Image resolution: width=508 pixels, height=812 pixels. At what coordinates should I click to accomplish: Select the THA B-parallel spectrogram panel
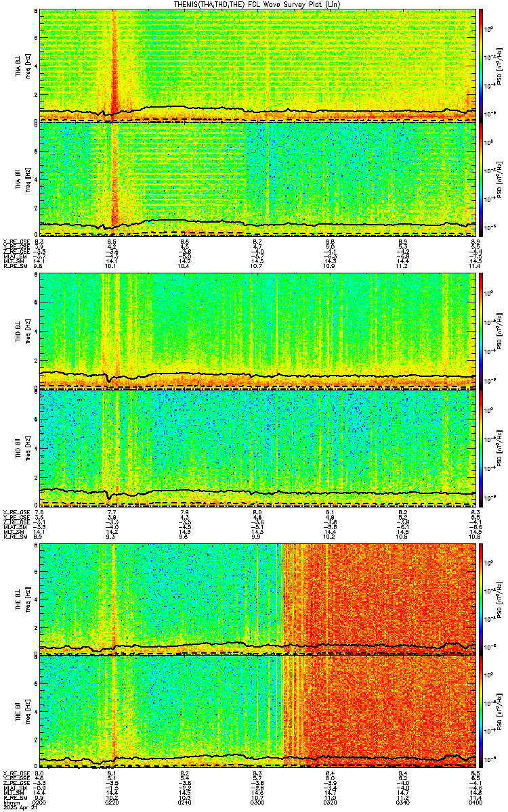tap(257, 179)
